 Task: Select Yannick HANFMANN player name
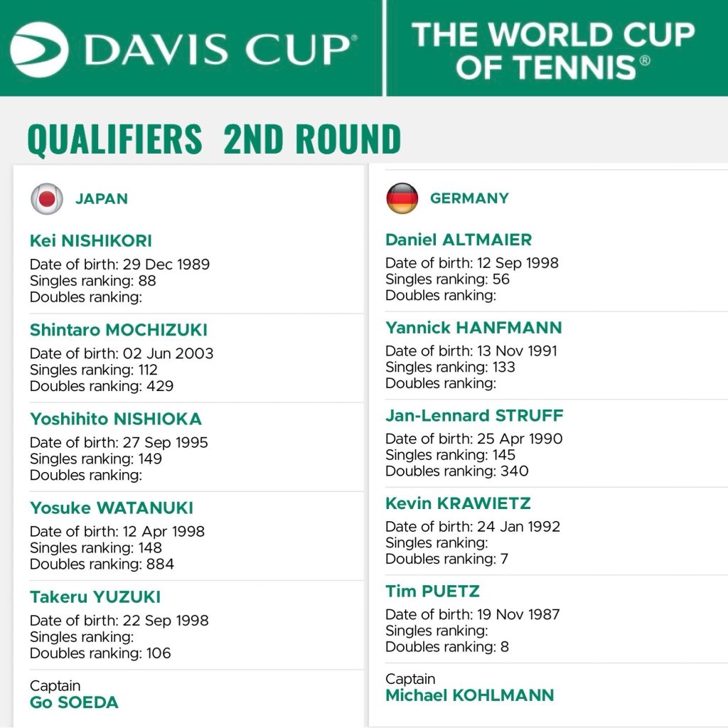[x=473, y=328]
